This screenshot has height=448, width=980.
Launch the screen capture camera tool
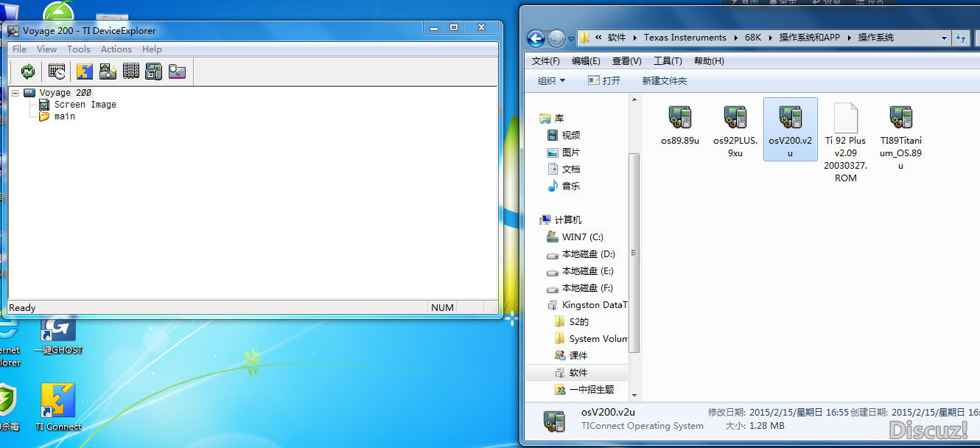(108, 71)
